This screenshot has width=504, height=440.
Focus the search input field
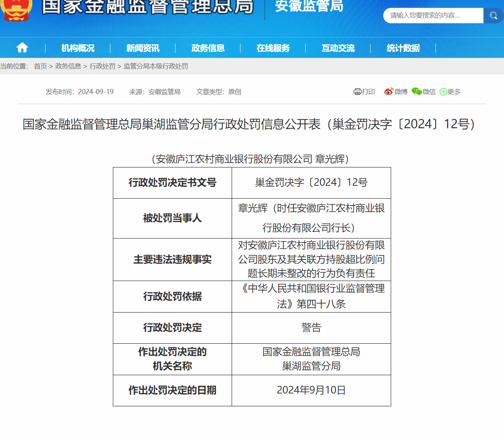tap(434, 15)
